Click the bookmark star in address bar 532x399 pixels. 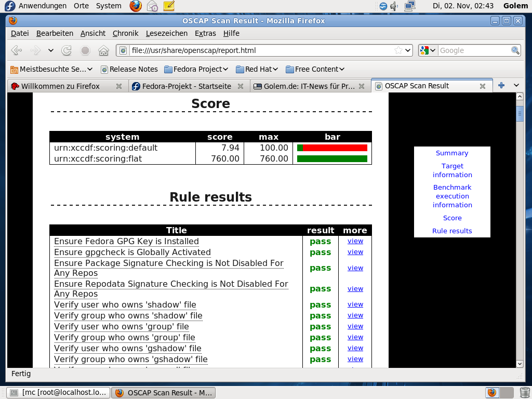click(x=398, y=50)
